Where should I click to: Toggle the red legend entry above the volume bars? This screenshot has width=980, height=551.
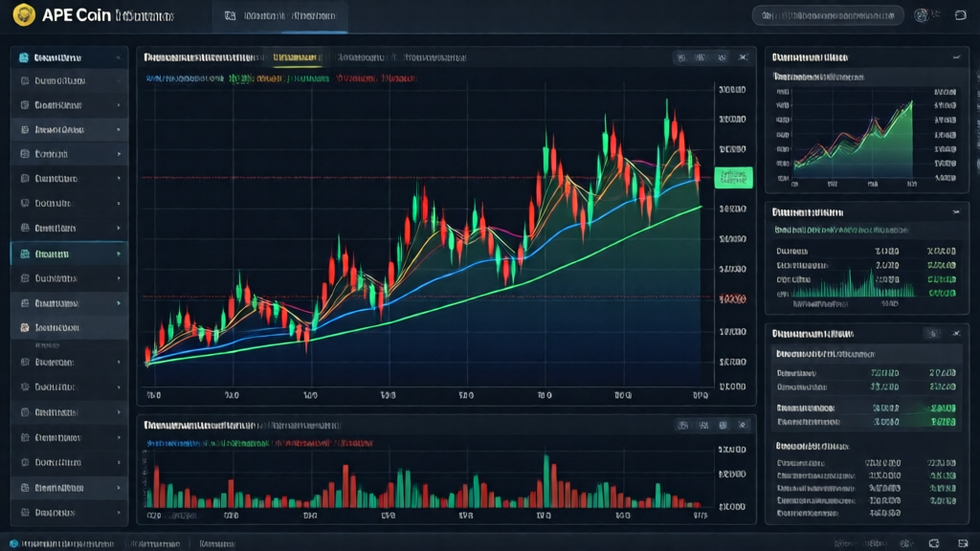tap(323, 444)
